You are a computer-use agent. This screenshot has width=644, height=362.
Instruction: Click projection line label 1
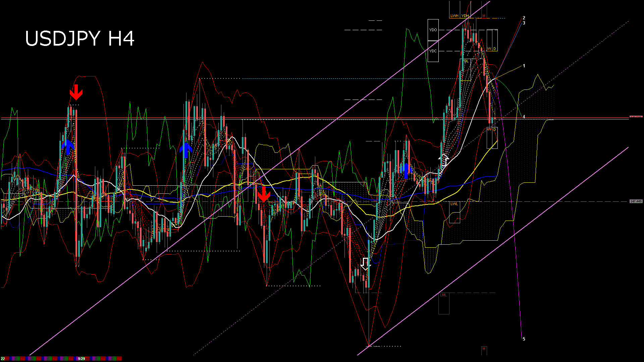coord(524,66)
